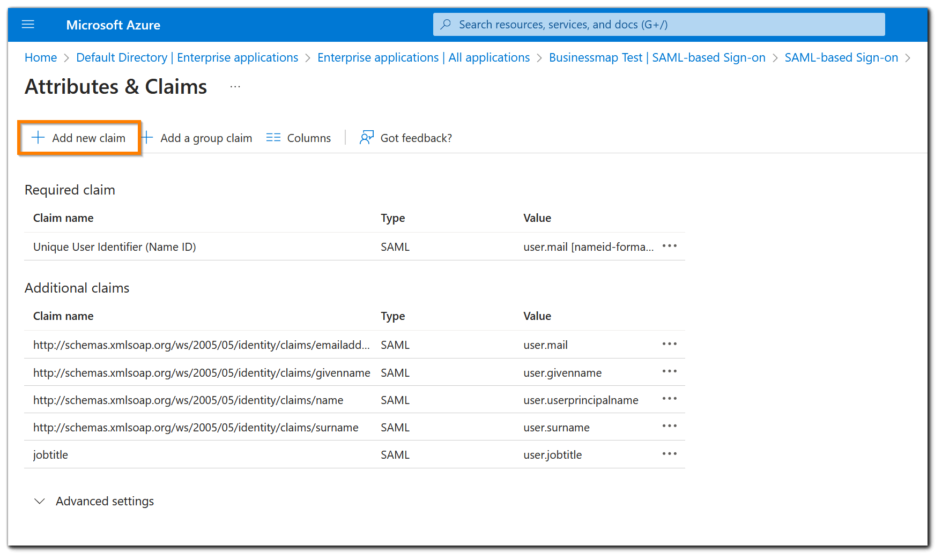Click the Additional claims Value column header
This screenshot has height=560, width=942.
tap(537, 316)
